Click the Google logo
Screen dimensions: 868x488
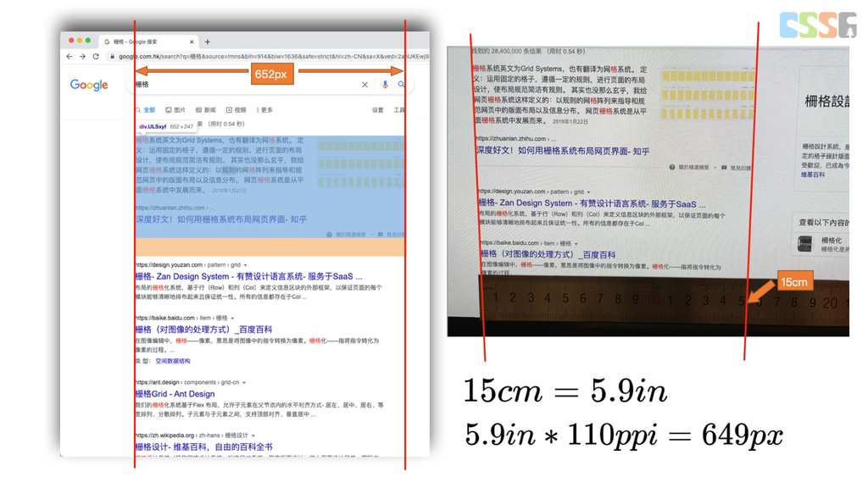click(89, 85)
